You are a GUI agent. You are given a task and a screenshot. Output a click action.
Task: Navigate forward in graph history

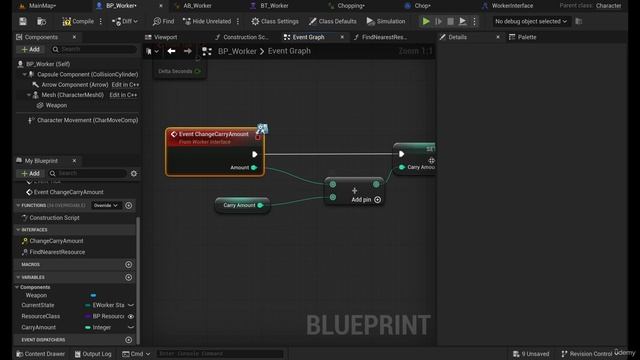point(188,51)
